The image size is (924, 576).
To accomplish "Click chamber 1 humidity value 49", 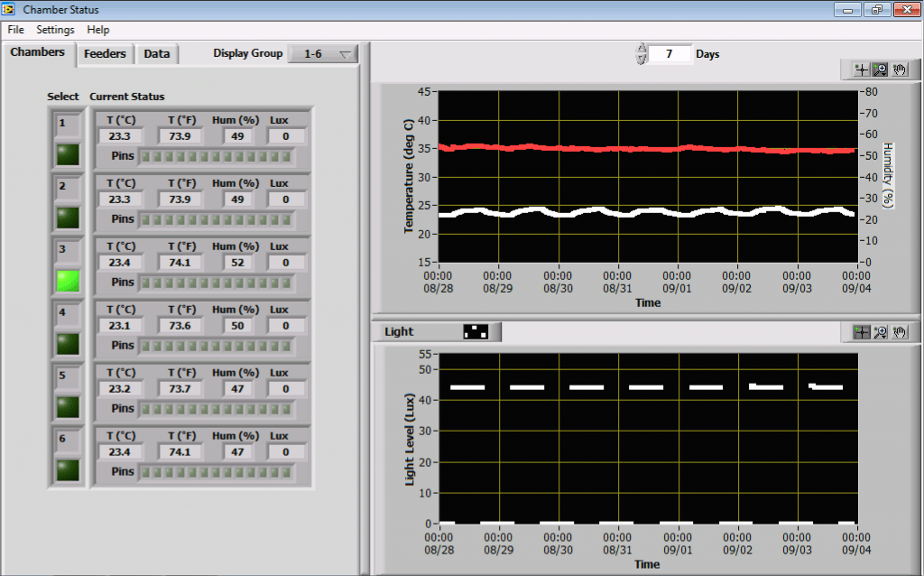I will 237,136.
